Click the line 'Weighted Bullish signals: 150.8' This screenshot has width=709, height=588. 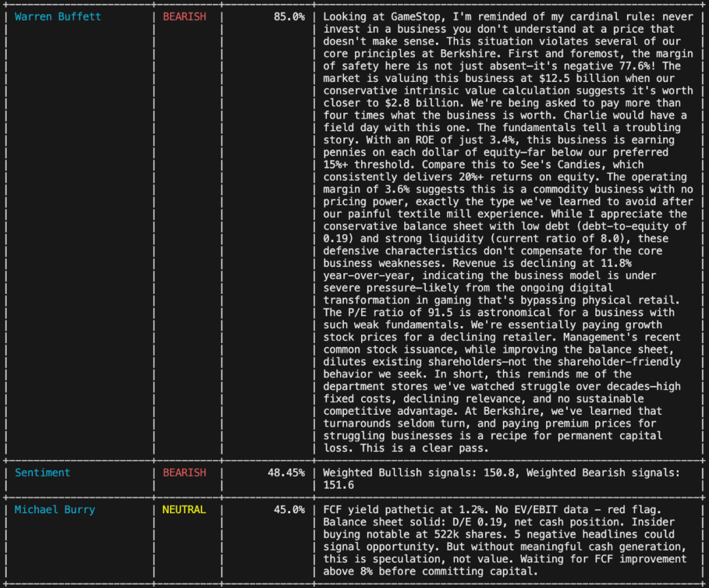(x=502, y=472)
